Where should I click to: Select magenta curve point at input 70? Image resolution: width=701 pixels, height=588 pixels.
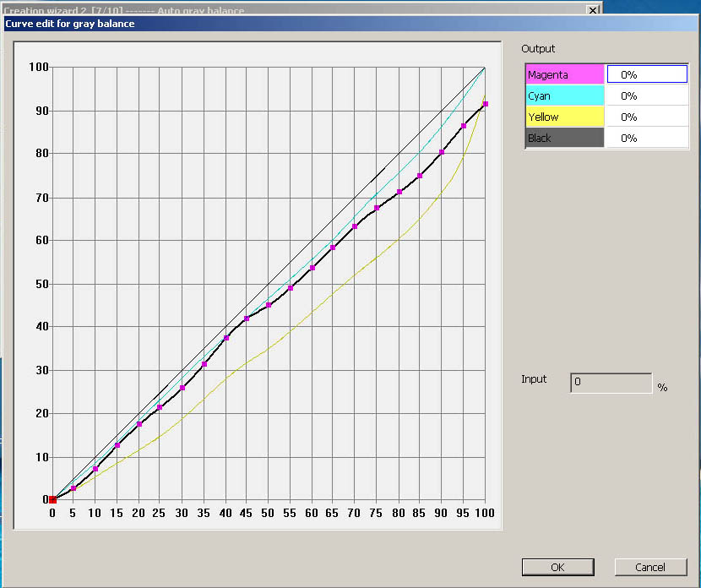(355, 226)
